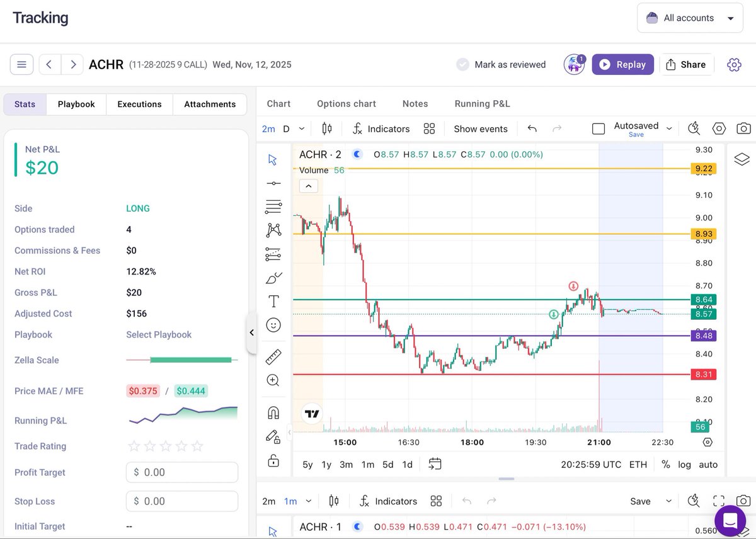Click the Zella Scale bar
Viewport: 756px width, 539px height.
point(182,360)
